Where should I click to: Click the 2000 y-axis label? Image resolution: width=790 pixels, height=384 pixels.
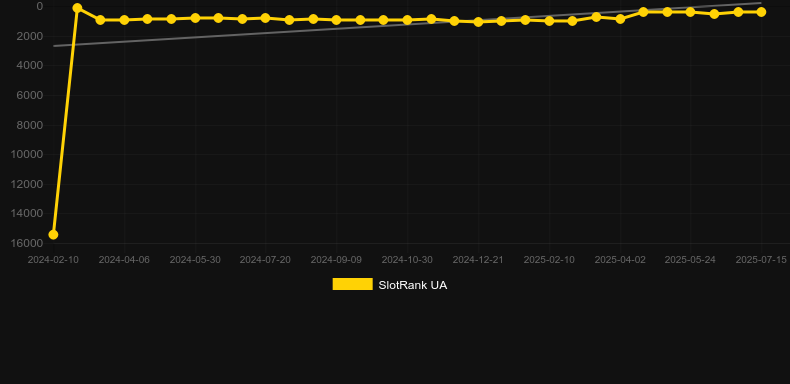[30, 36]
